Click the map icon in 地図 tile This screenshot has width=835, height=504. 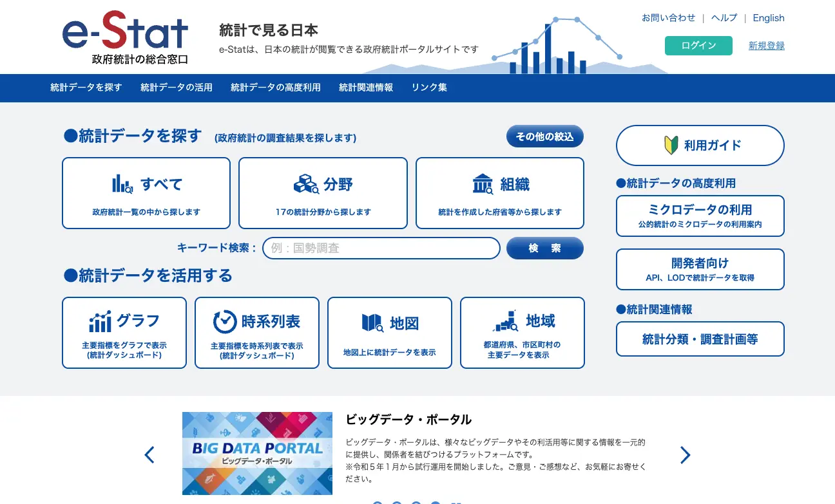click(372, 322)
